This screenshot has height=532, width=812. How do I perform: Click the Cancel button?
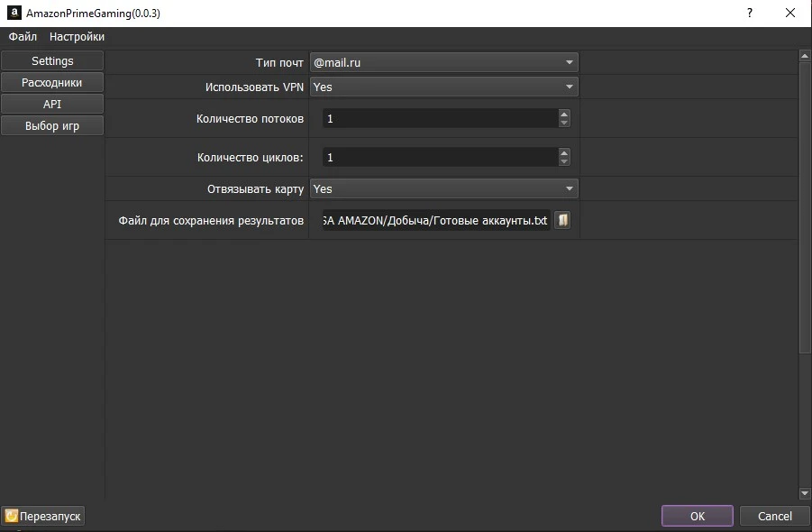pos(775,516)
